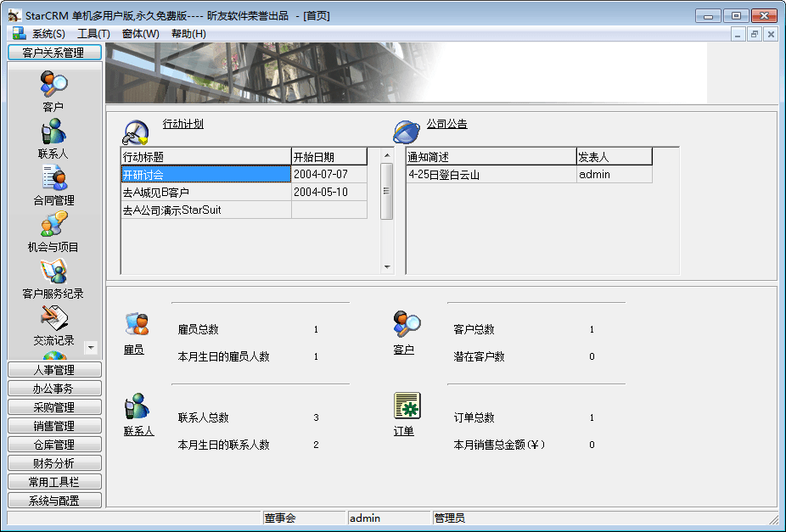Screen dimensions: 786x532
Task: Open the 机会与项目 sidebar icon
Action: tap(53, 225)
